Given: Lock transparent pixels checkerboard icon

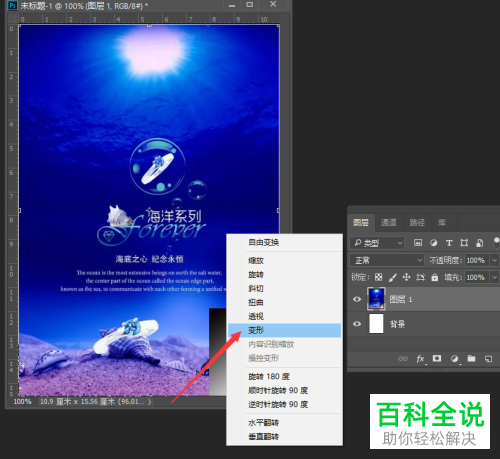Looking at the screenshot, I should pos(378,277).
